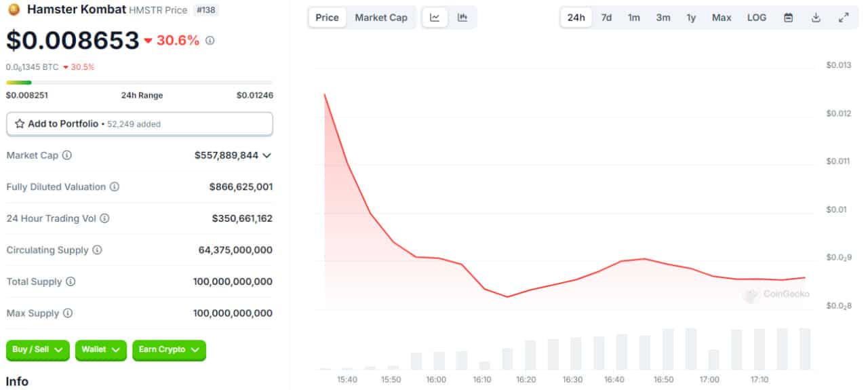Click the star icon in Add to Portfolio

click(x=20, y=124)
